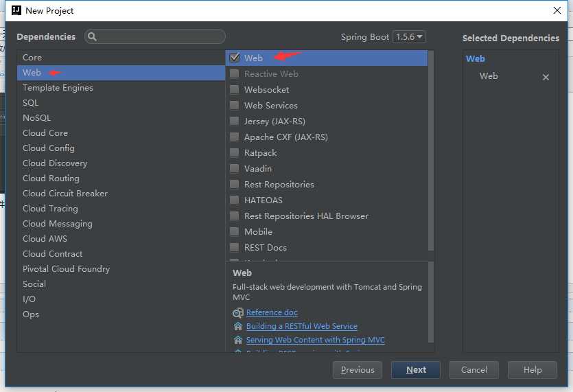Enable the Websocket checkbox
Screen dimensions: 573x392
234,89
